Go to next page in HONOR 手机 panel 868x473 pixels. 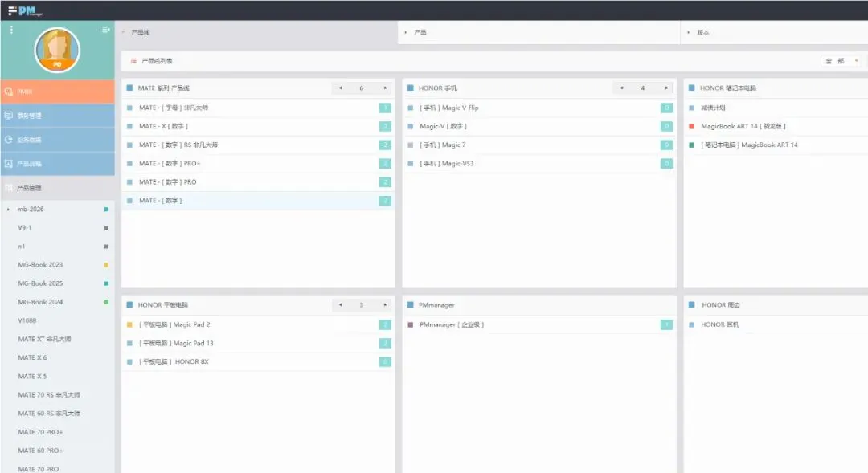(x=666, y=88)
